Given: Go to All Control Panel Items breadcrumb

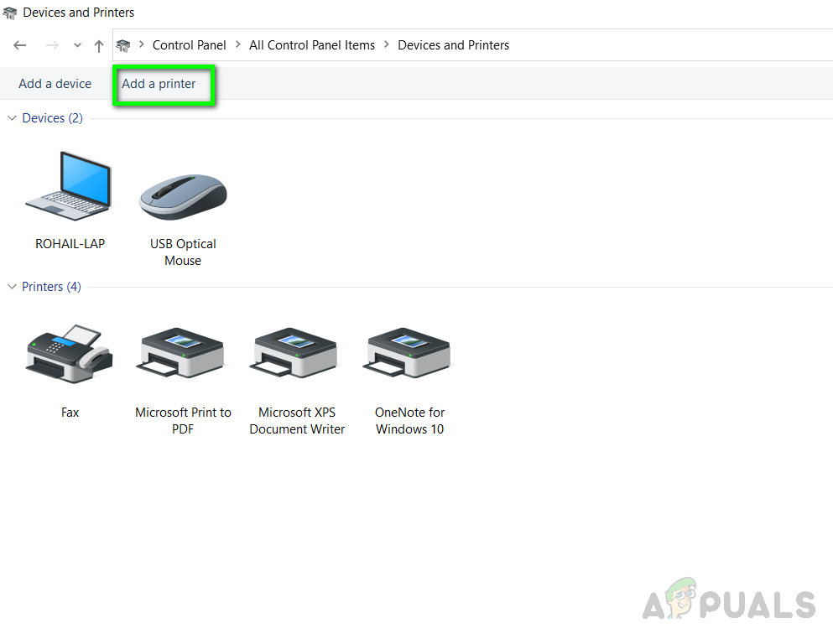Looking at the screenshot, I should 312,45.
